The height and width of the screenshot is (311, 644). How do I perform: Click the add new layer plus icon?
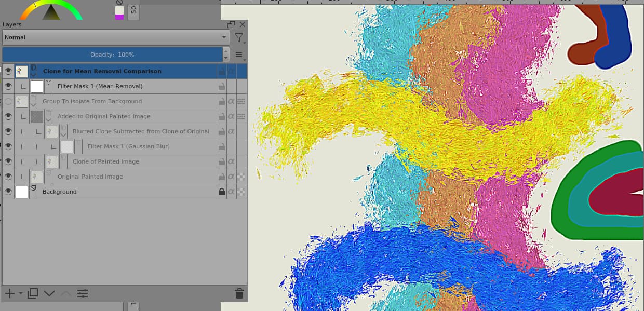click(9, 293)
